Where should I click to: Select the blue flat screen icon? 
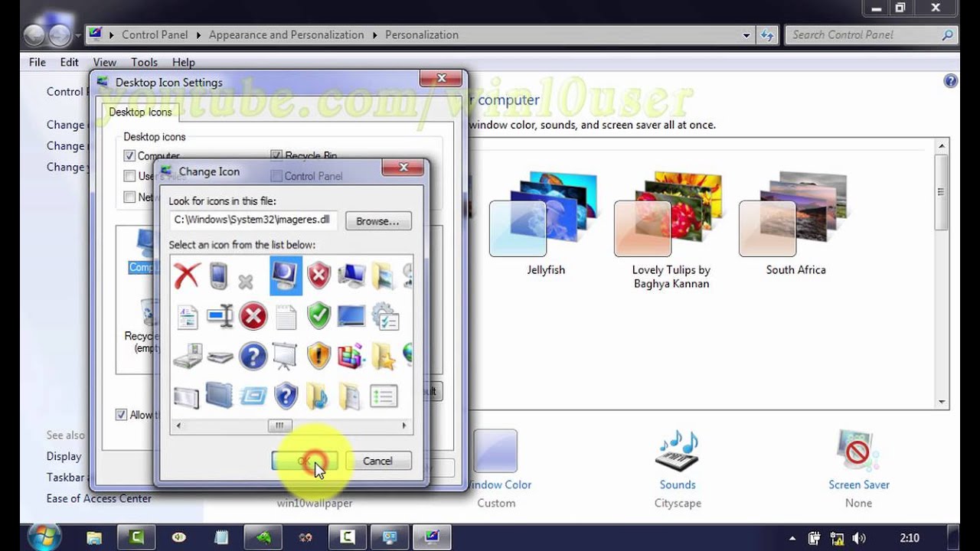[x=351, y=315]
